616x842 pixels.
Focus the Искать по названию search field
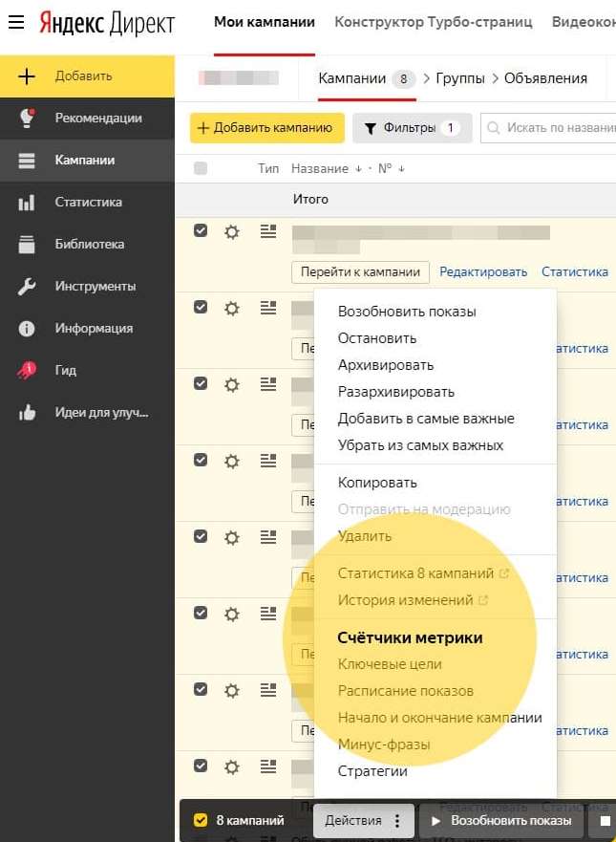coord(548,128)
